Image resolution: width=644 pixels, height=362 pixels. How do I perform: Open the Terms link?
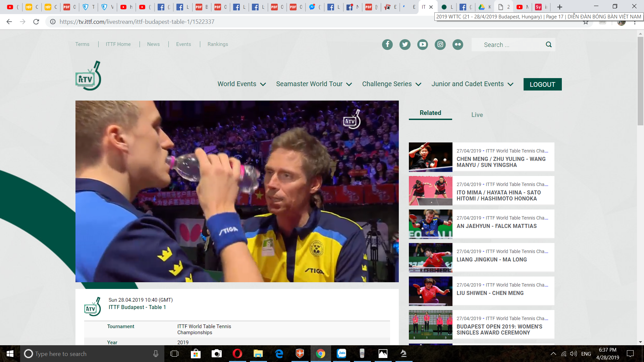82,44
